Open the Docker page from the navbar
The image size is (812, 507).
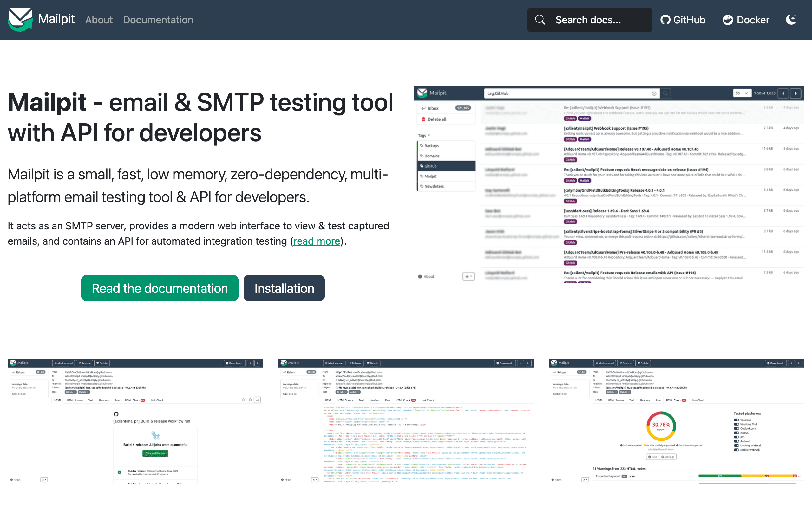[746, 20]
